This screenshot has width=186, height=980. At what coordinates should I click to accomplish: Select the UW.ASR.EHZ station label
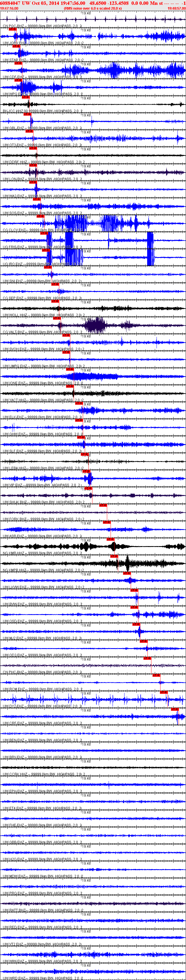pos(42,536)
